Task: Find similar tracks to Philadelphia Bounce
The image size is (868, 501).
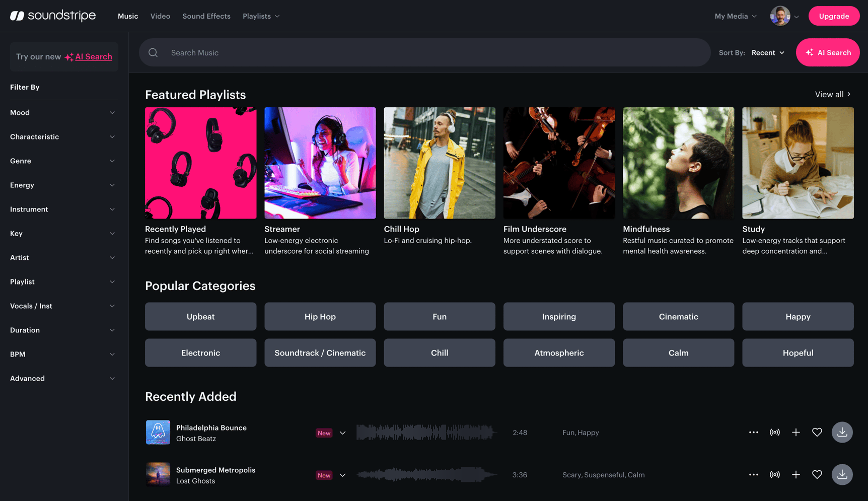Action: (774, 432)
